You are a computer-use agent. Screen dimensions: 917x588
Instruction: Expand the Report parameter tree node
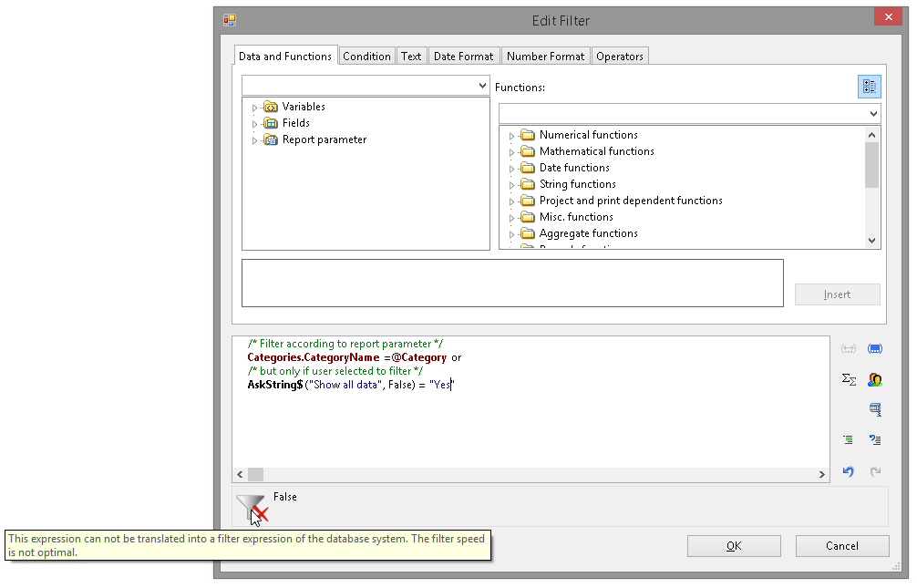coord(253,140)
